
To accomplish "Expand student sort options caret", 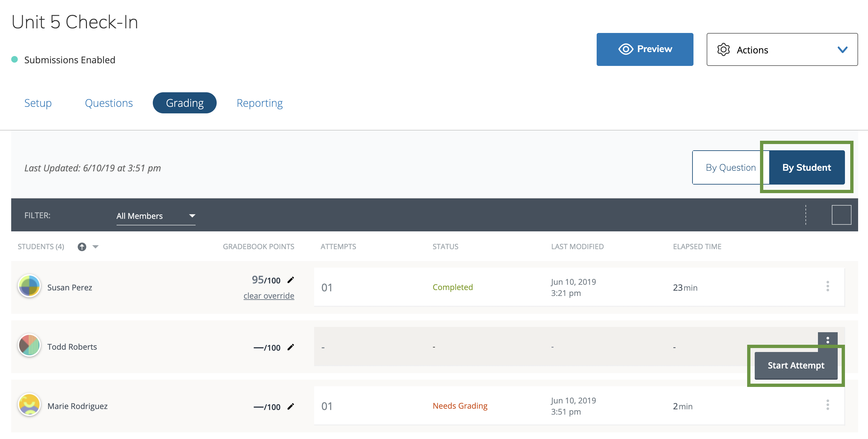I will tap(95, 247).
